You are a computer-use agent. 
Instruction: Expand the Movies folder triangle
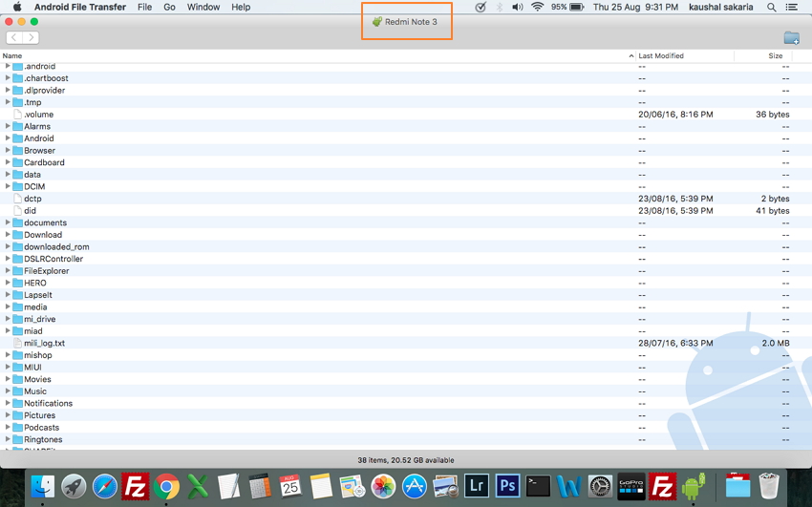click(x=8, y=379)
